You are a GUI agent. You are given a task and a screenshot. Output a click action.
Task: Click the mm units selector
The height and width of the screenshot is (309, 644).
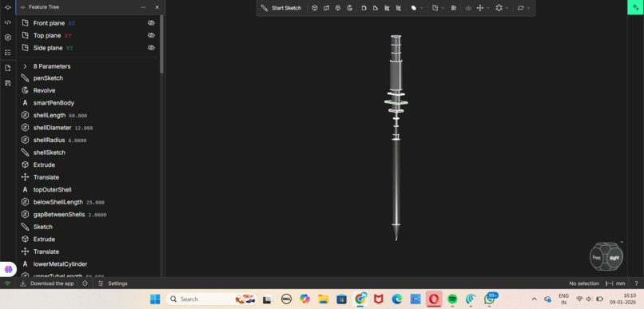pos(615,283)
